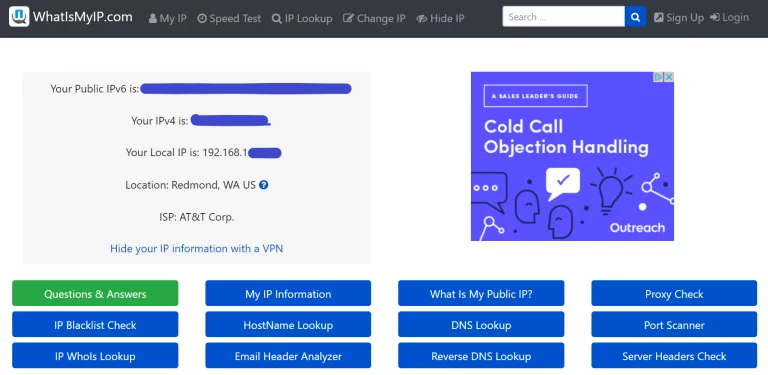The image size is (768, 375).
Task: Click Sign Up link
Action: point(679,18)
